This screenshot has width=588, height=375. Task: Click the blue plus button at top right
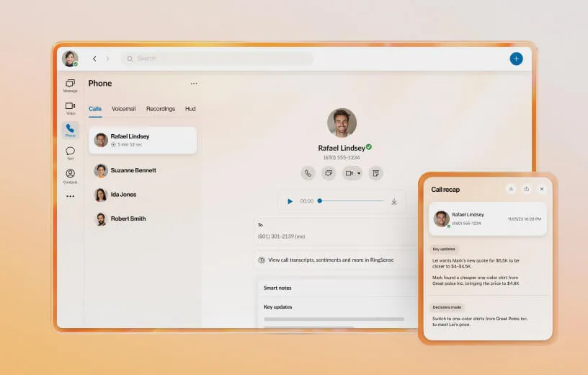click(x=516, y=59)
